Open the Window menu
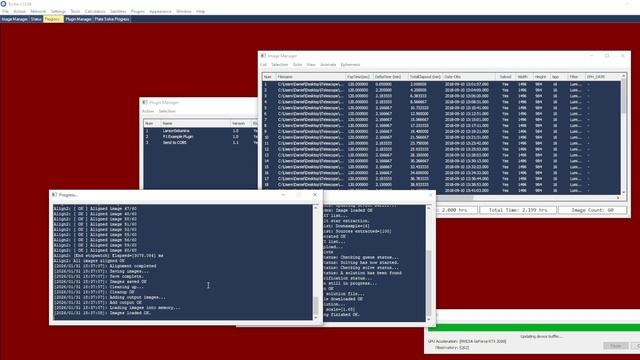The width and height of the screenshot is (640, 360). [x=184, y=11]
